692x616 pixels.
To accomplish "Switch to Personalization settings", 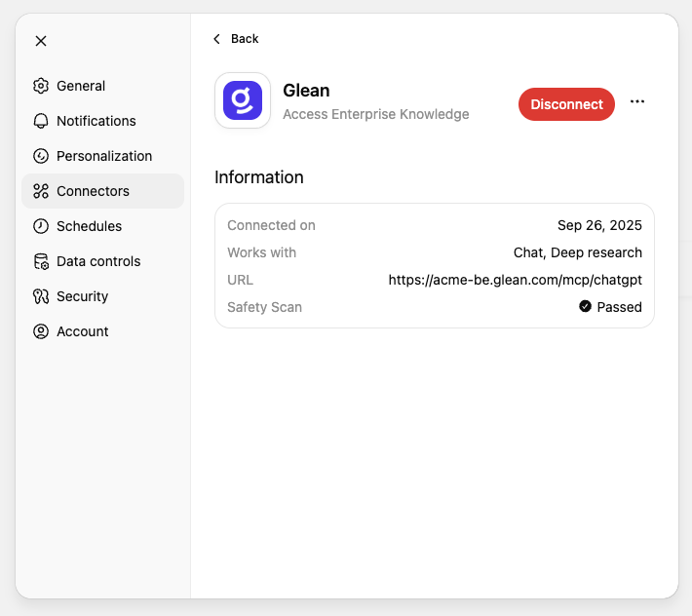I will click(x=104, y=156).
